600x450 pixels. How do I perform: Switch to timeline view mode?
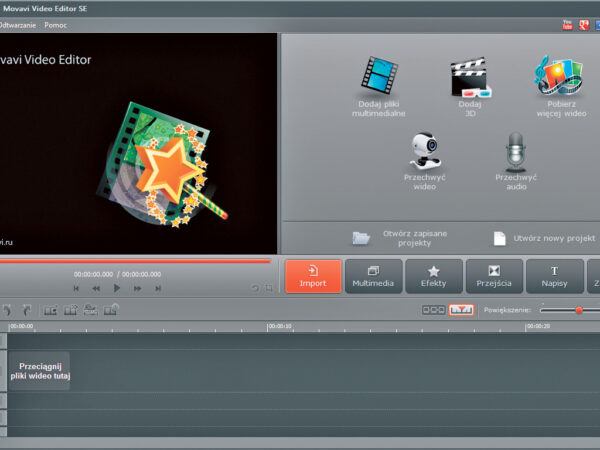click(461, 311)
